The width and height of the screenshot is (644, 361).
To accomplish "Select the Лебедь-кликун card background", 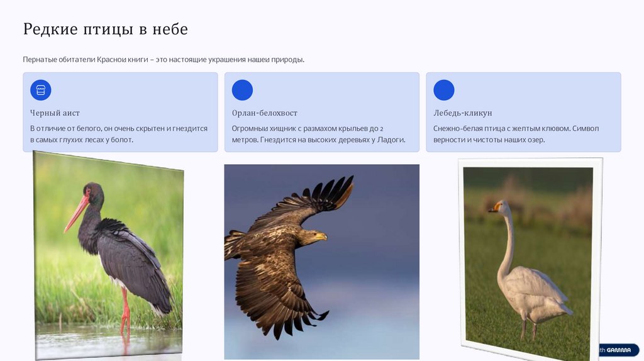I will (x=523, y=112).
